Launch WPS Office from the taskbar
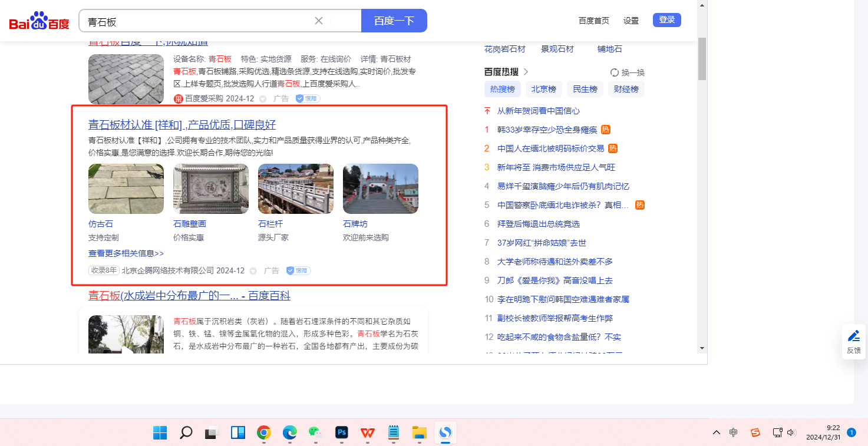868x446 pixels. tap(368, 433)
